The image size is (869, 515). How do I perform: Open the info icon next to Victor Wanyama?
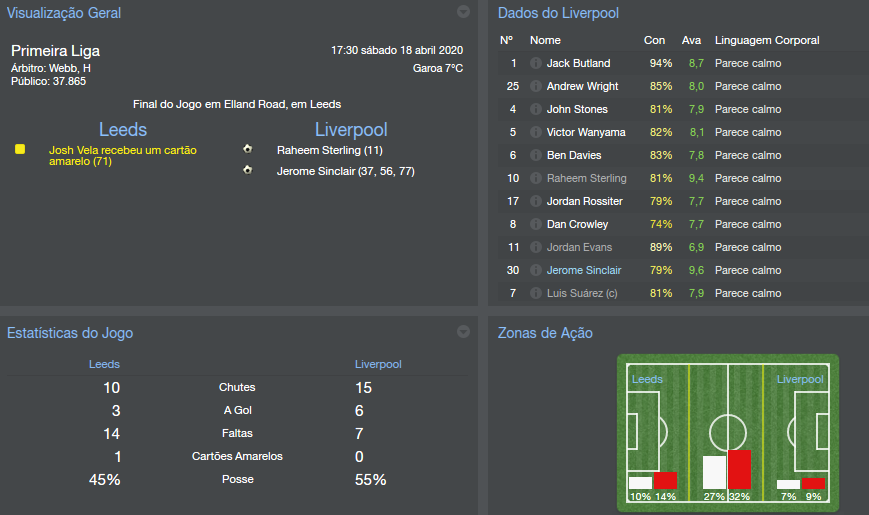pos(535,132)
